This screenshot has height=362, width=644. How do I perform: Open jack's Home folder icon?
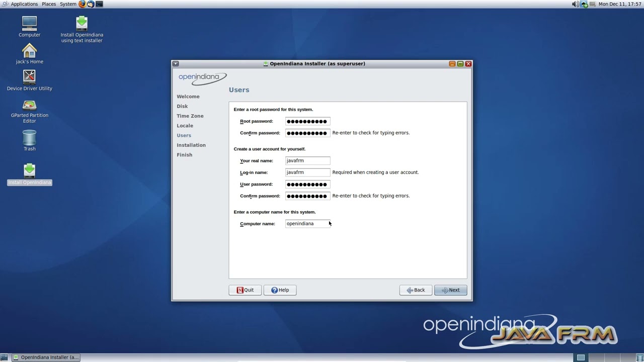[x=29, y=53]
